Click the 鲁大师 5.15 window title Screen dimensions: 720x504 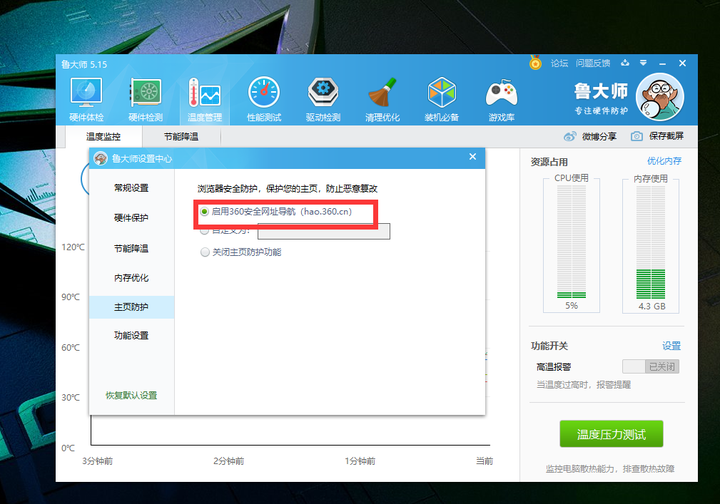click(84, 65)
